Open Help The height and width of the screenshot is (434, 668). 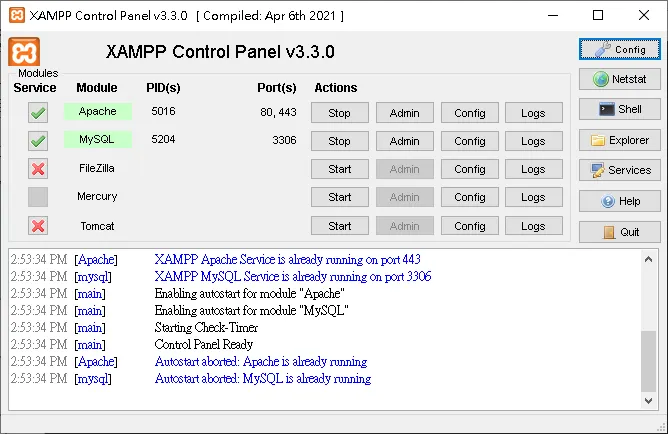point(620,201)
